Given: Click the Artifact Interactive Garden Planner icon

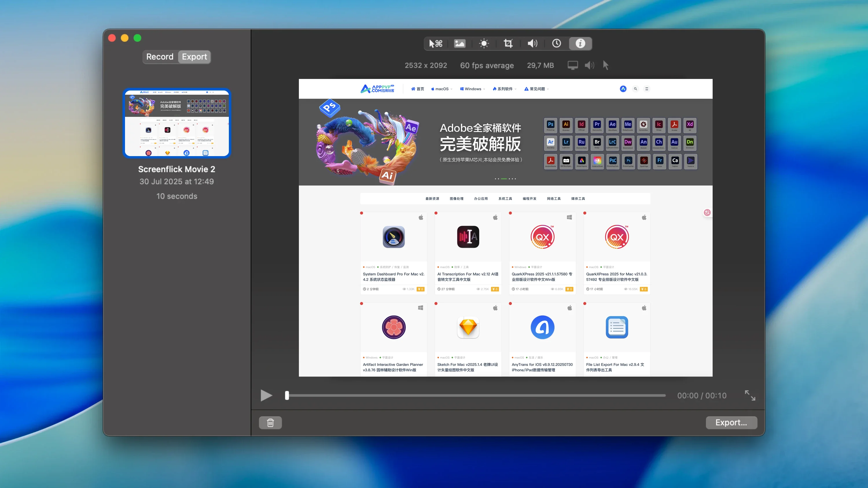Looking at the screenshot, I should point(393,327).
